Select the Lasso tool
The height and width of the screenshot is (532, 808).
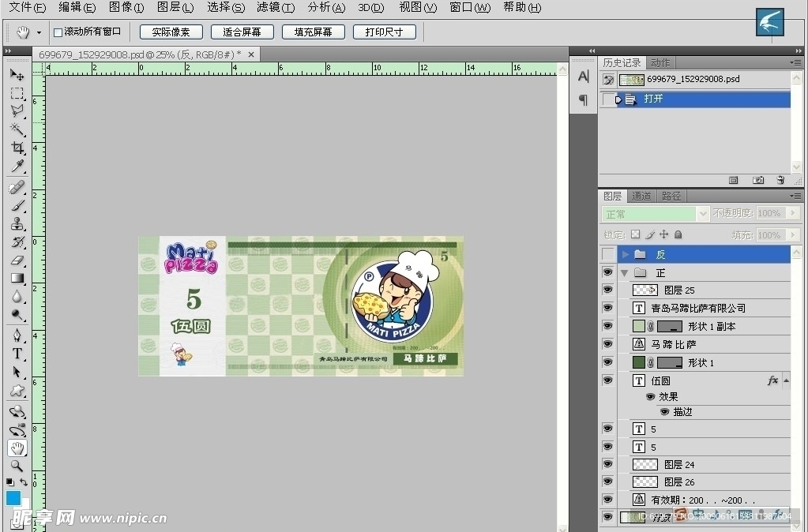click(17, 111)
